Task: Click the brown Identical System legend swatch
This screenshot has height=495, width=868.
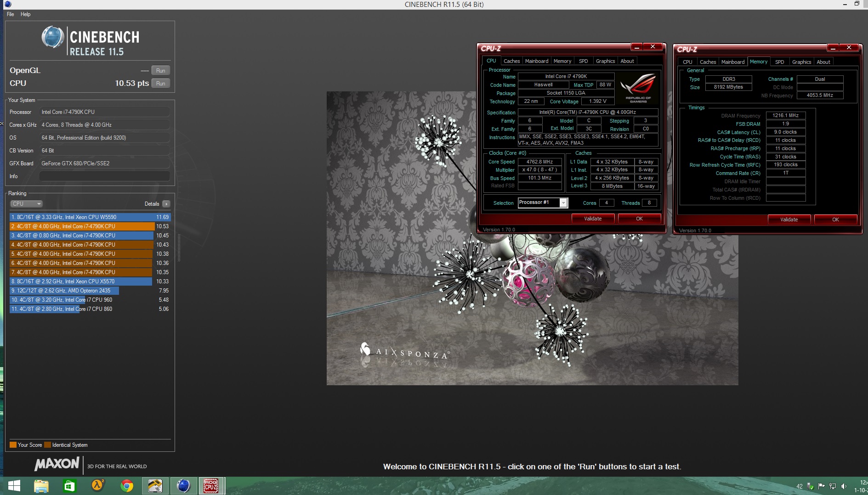Action: (x=47, y=444)
